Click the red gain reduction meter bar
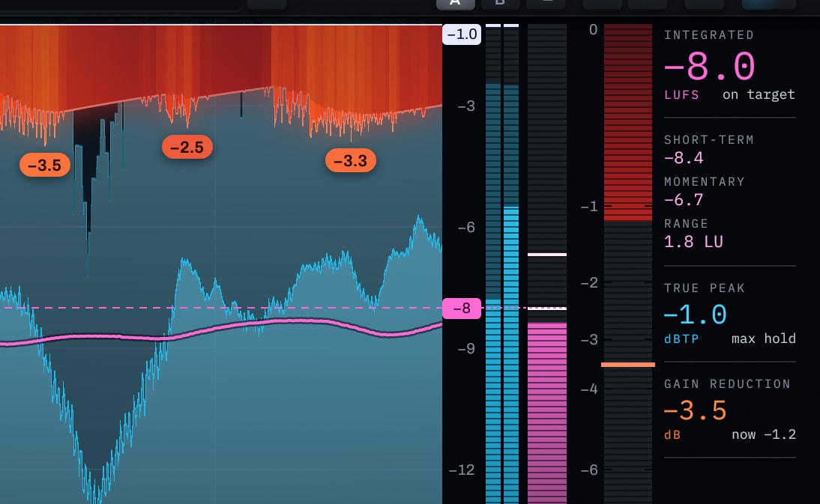 (x=628, y=122)
